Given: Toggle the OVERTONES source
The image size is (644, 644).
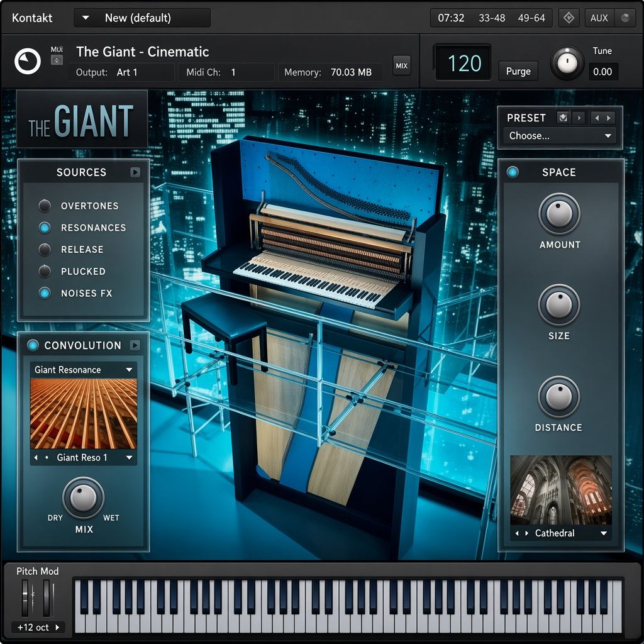Looking at the screenshot, I should point(45,206).
